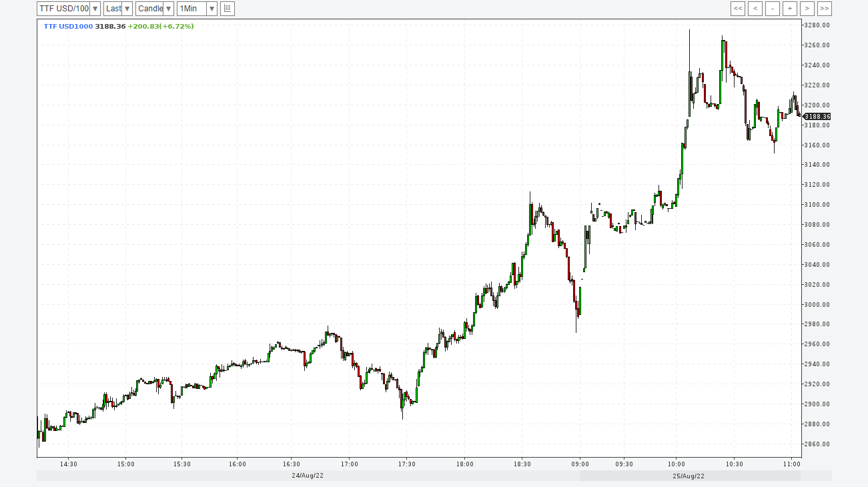Open the 1Min interval dropdown
Viewport: 868px width, 487px height.
(x=197, y=9)
